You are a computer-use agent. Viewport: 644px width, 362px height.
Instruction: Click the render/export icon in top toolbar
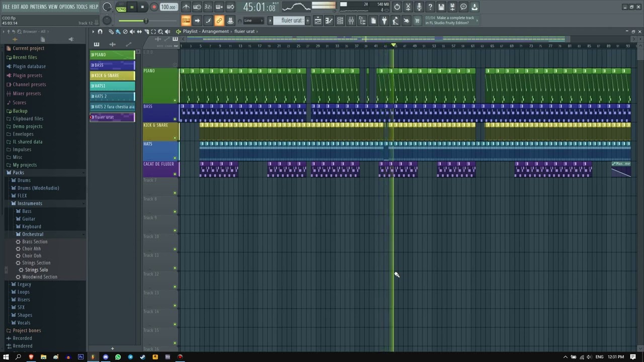pos(452,7)
